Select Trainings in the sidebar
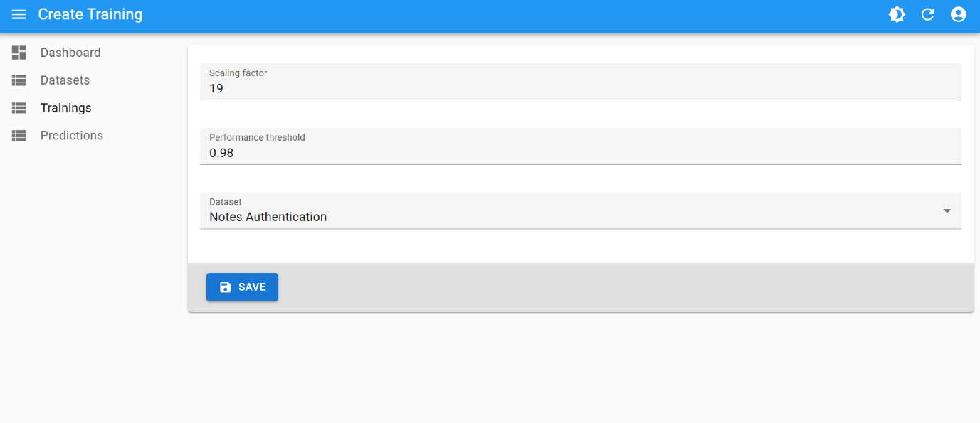The image size is (980, 423). [x=65, y=108]
